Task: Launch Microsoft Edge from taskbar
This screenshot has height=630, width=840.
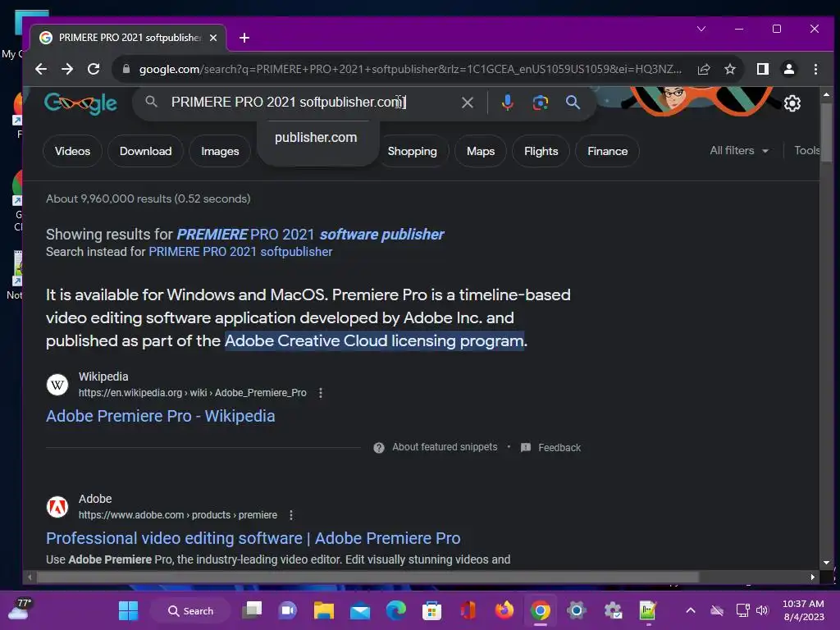Action: click(x=396, y=610)
